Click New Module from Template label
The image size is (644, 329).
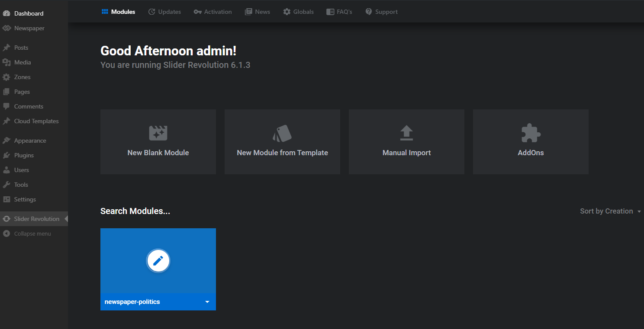[282, 153]
